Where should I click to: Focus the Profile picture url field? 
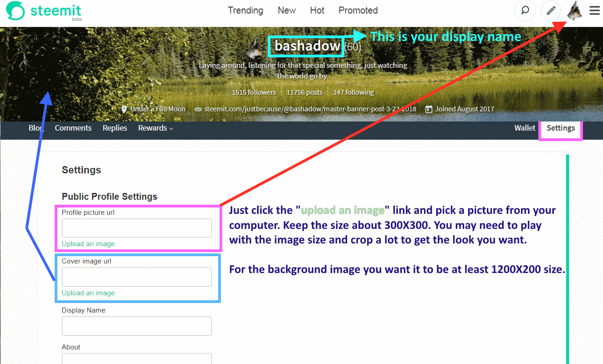tap(137, 228)
